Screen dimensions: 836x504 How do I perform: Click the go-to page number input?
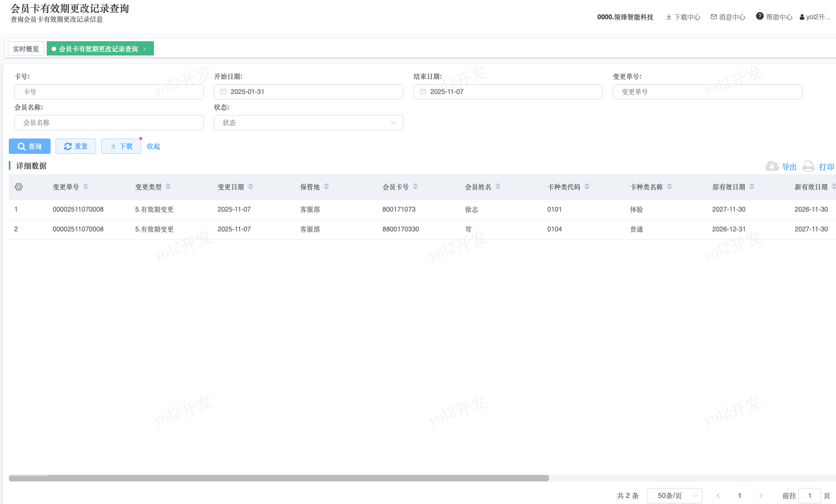[x=810, y=496]
